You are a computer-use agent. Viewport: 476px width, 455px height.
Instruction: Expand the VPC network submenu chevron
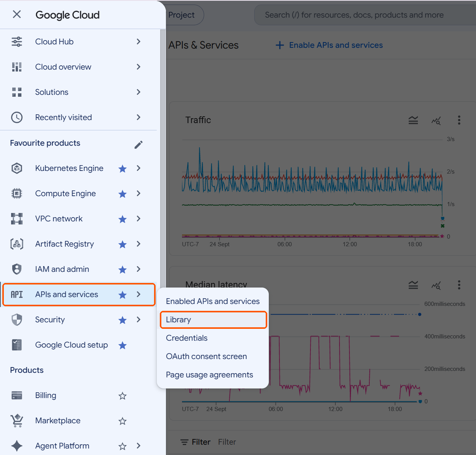click(x=138, y=218)
